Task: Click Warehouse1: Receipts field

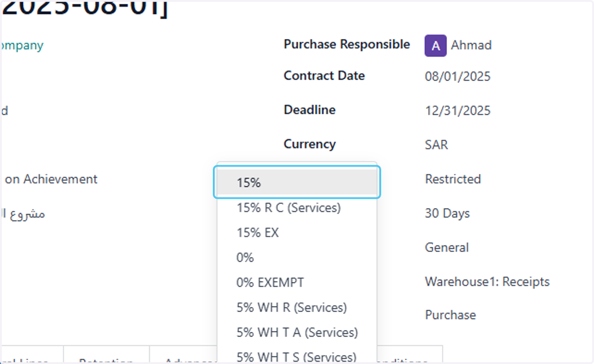Action: click(487, 282)
